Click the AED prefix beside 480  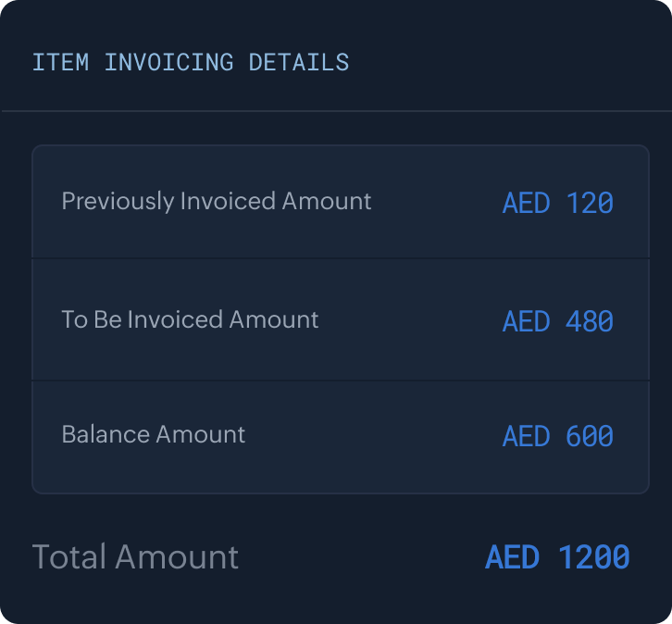point(526,321)
